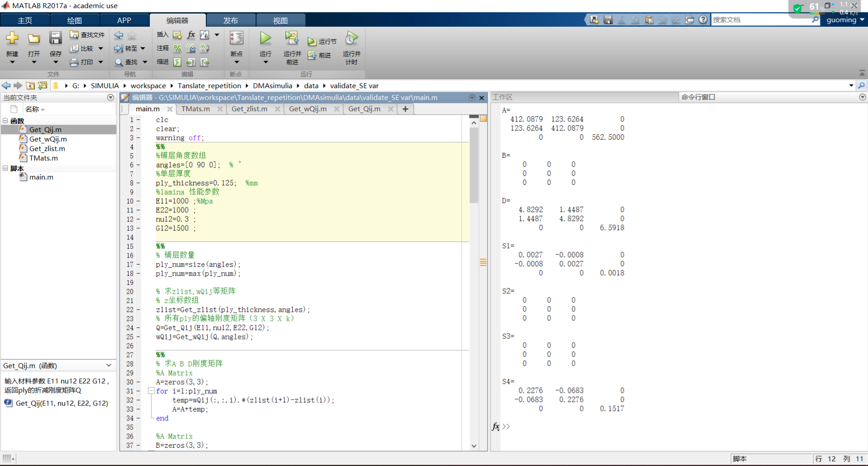The height and width of the screenshot is (466, 868).
Task: Open the Run (运行) dropdown arrow
Action: pos(266,62)
